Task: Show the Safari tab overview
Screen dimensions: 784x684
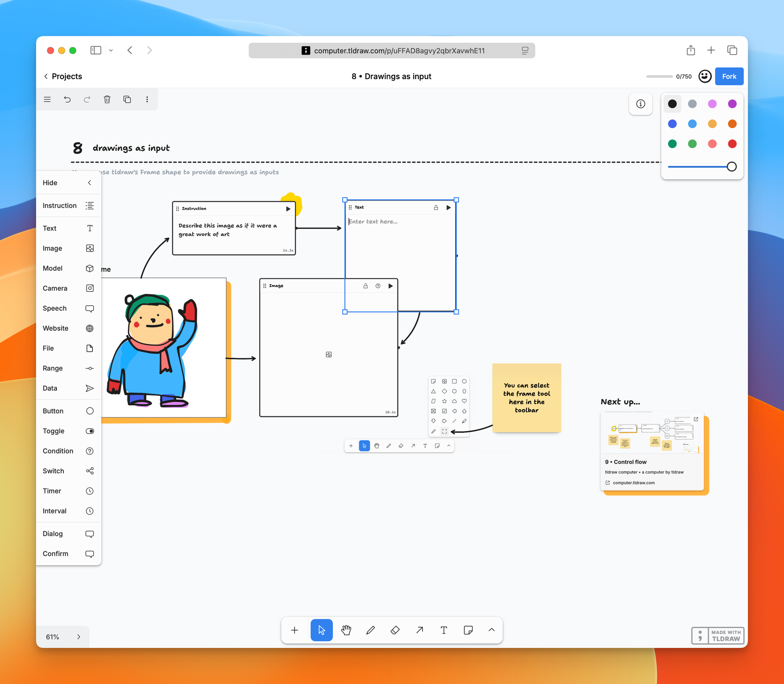Action: click(x=732, y=50)
